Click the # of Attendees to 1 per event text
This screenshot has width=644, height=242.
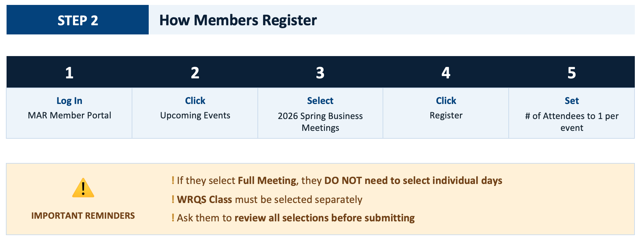coord(572,122)
